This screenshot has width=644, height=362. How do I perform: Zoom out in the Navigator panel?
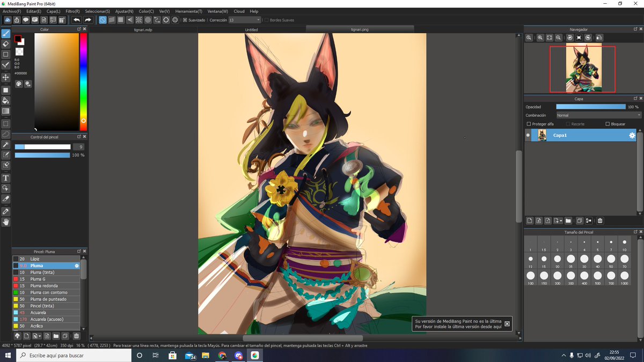click(559, 38)
